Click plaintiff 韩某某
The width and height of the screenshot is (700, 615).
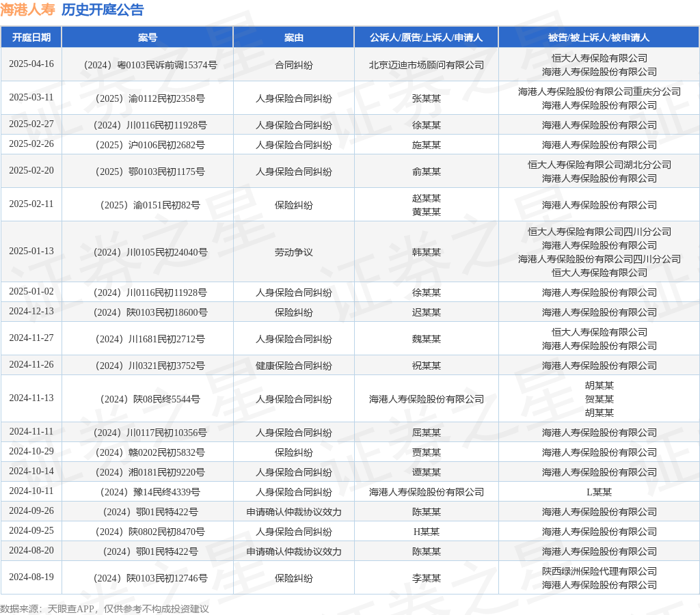(427, 253)
